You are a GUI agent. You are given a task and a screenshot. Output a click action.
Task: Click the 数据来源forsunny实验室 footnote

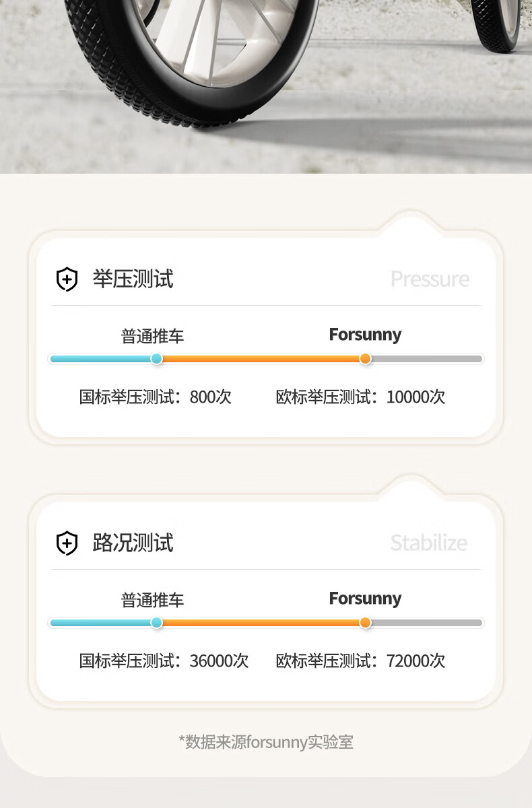pyautogui.click(x=266, y=742)
